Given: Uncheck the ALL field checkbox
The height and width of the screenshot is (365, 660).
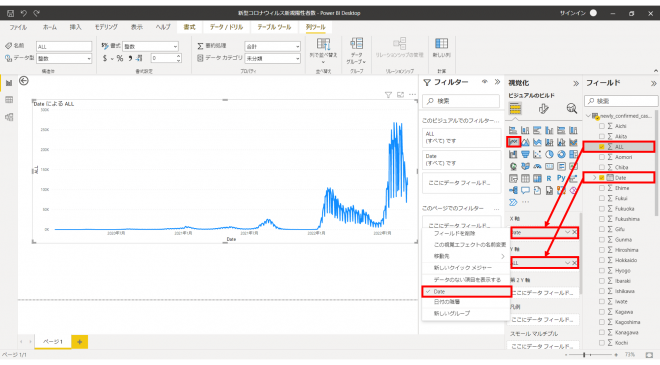Looking at the screenshot, I should 602,147.
